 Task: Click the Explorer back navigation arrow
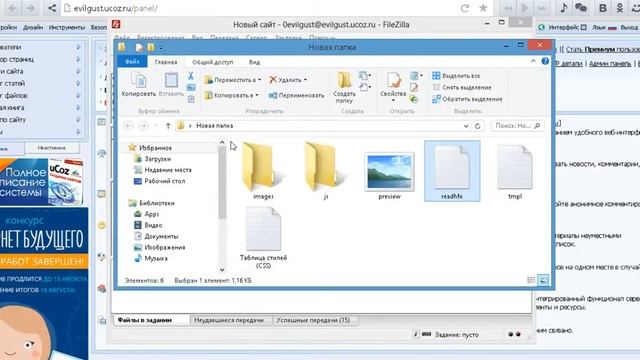(x=128, y=126)
